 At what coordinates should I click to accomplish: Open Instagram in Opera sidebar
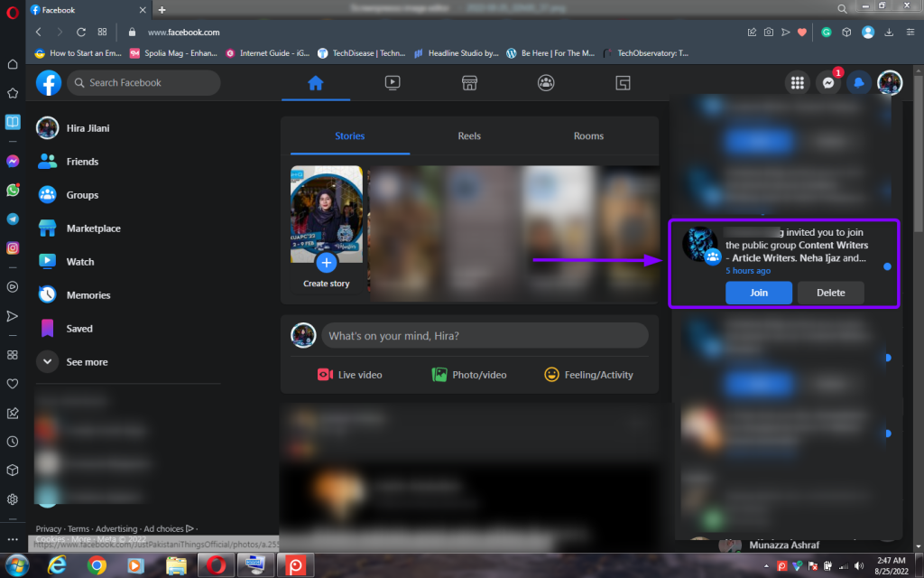pyautogui.click(x=13, y=247)
